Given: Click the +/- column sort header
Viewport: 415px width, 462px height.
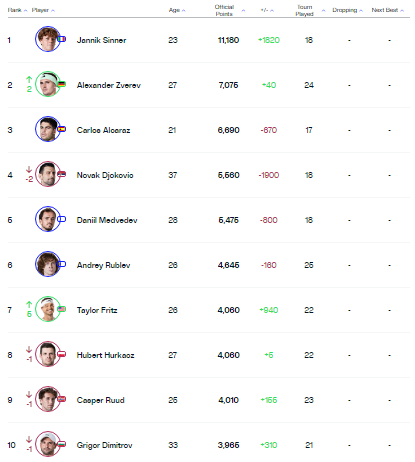Looking at the screenshot, I should click(267, 10).
